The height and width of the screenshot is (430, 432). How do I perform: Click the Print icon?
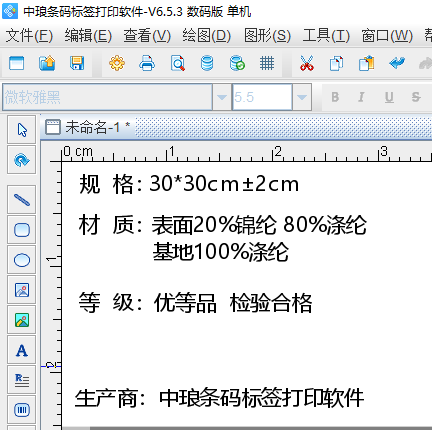147,63
